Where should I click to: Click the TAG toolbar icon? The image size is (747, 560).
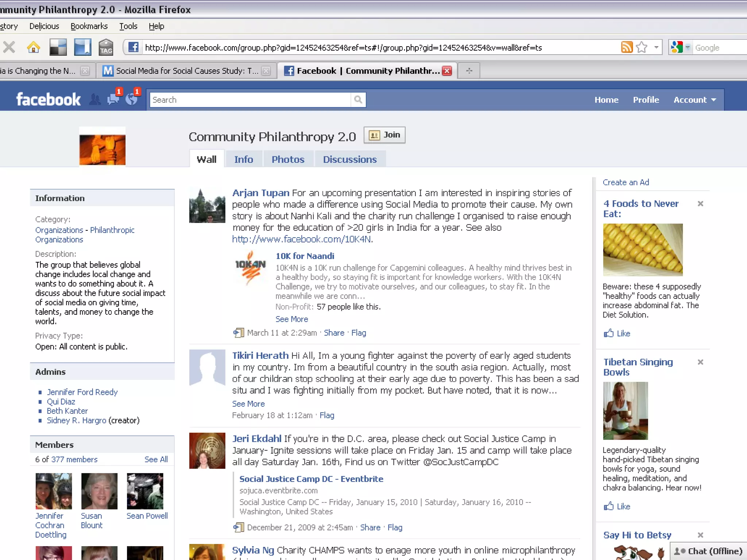click(106, 47)
